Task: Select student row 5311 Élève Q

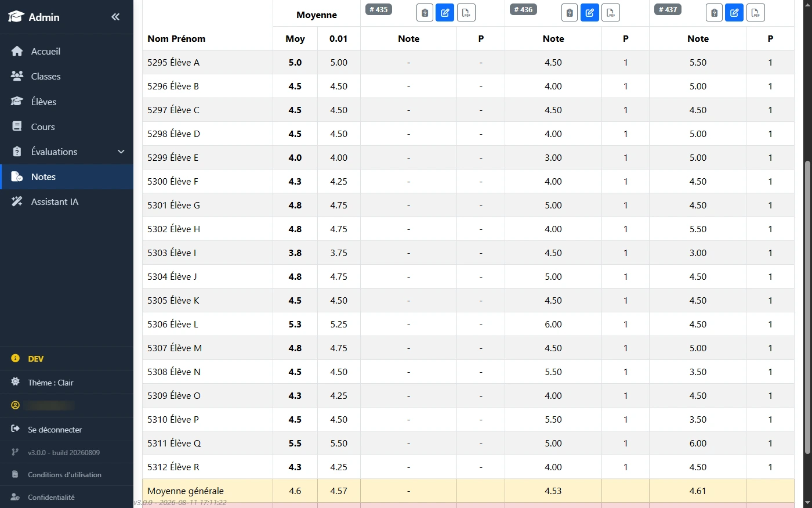Action: (468, 443)
